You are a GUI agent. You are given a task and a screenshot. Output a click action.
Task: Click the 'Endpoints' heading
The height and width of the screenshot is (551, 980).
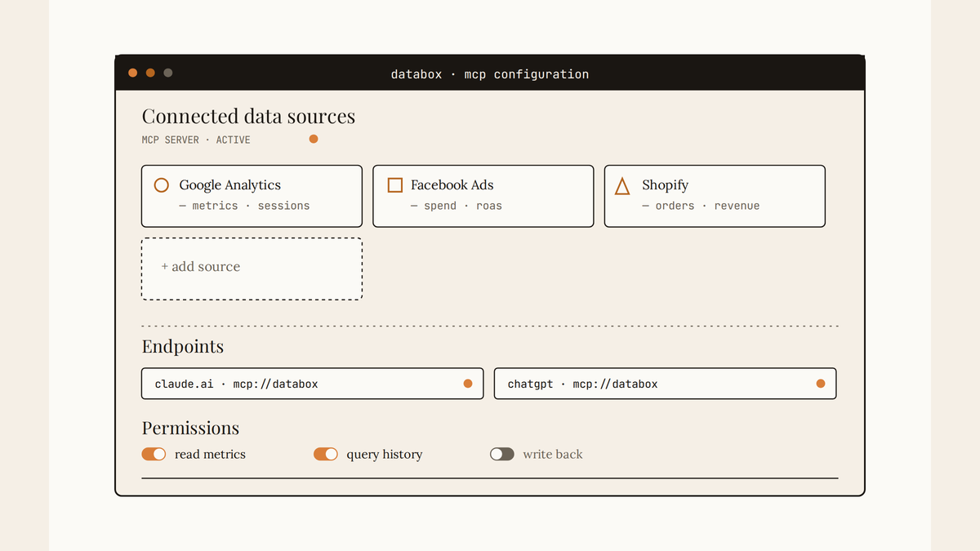tap(183, 347)
